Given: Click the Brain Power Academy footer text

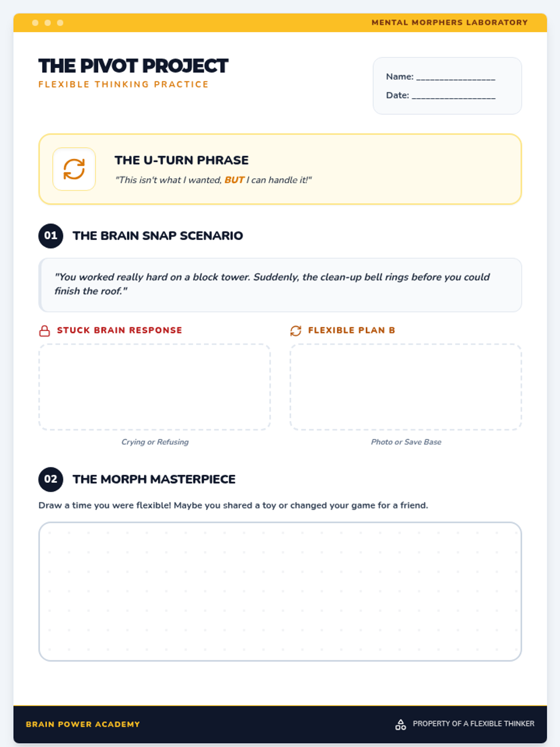Looking at the screenshot, I should coord(83,724).
